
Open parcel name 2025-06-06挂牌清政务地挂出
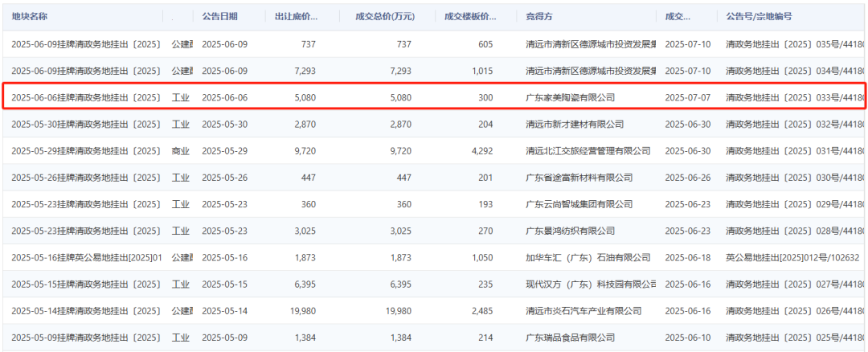tap(86, 97)
